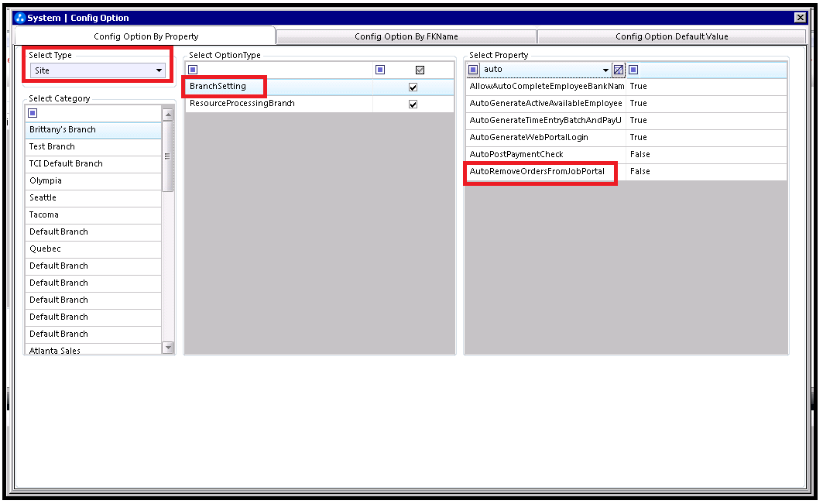Choose TCI Default Branch category

pos(94,163)
